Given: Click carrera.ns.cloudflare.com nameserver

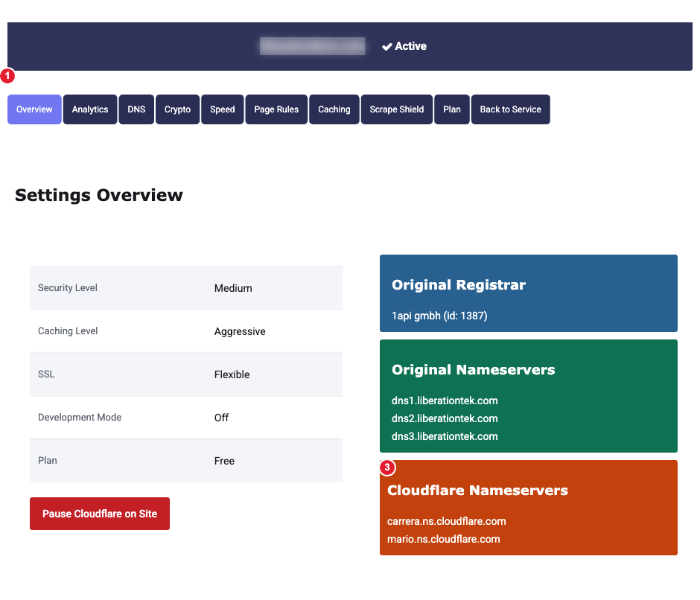Looking at the screenshot, I should [x=446, y=521].
